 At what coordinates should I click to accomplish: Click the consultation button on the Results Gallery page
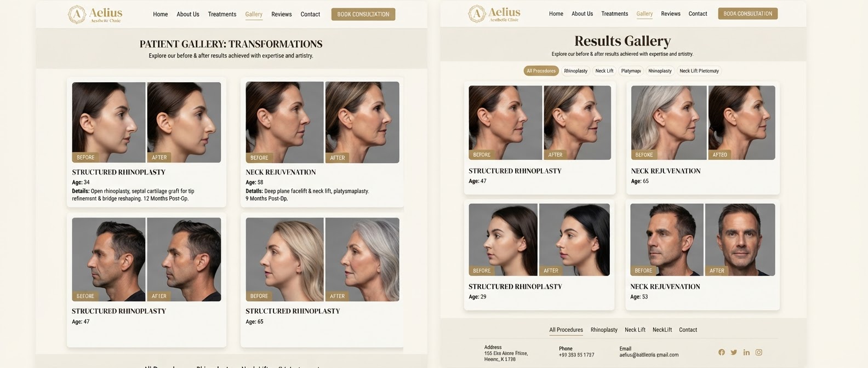(x=747, y=14)
